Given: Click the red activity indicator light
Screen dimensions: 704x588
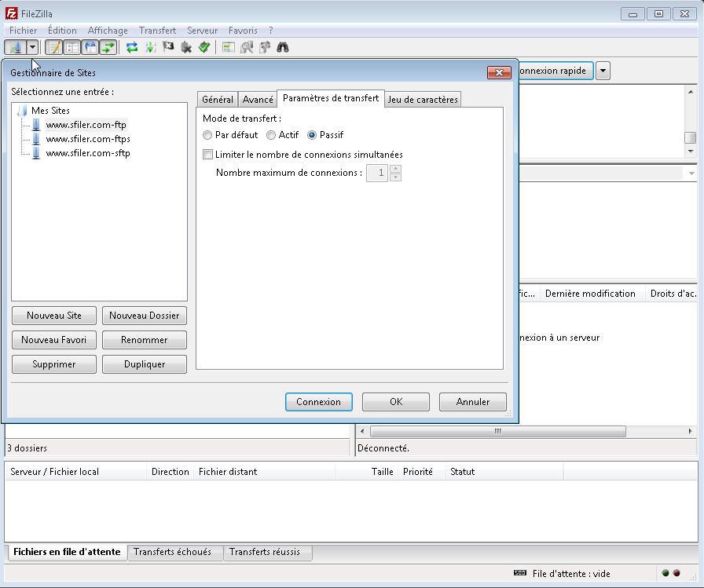Looking at the screenshot, I should 676,573.
